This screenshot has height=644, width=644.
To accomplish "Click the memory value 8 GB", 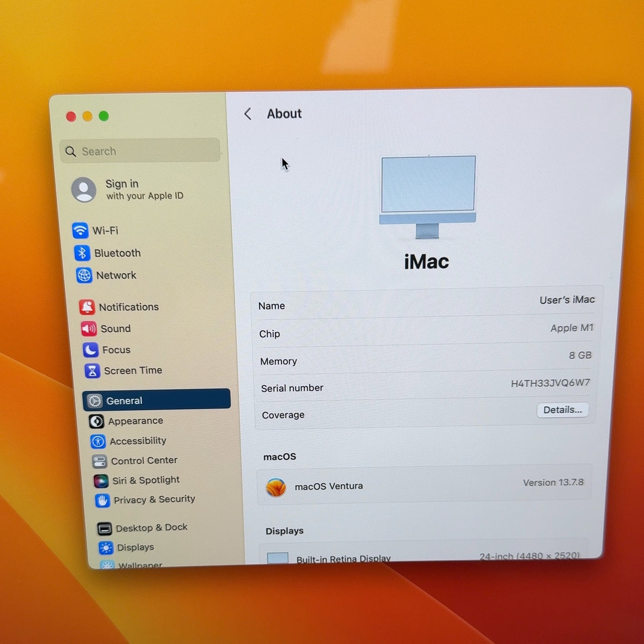I will click(580, 355).
